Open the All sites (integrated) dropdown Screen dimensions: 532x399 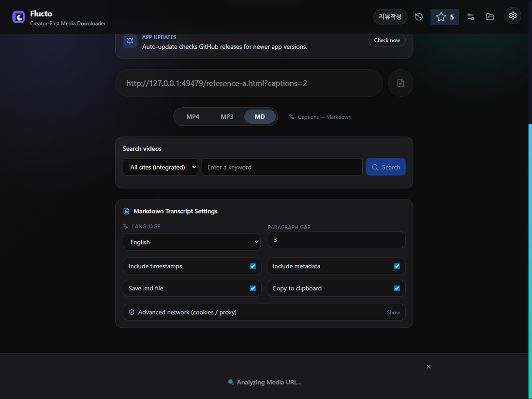pyautogui.click(x=161, y=167)
